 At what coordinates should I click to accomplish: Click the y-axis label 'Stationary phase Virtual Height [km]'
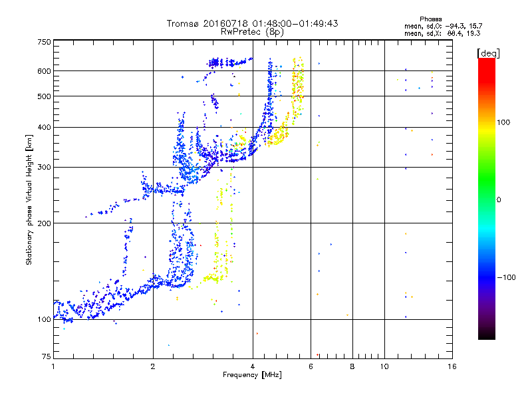click(29, 199)
